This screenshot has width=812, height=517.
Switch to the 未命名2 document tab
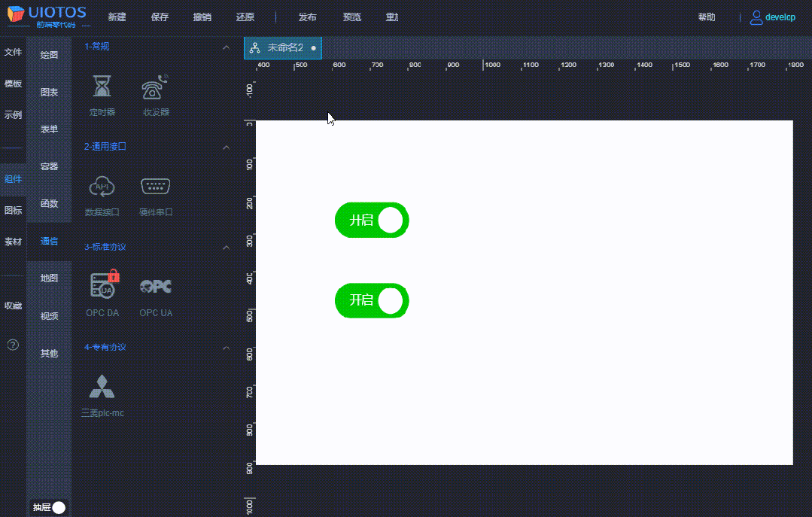pos(283,48)
